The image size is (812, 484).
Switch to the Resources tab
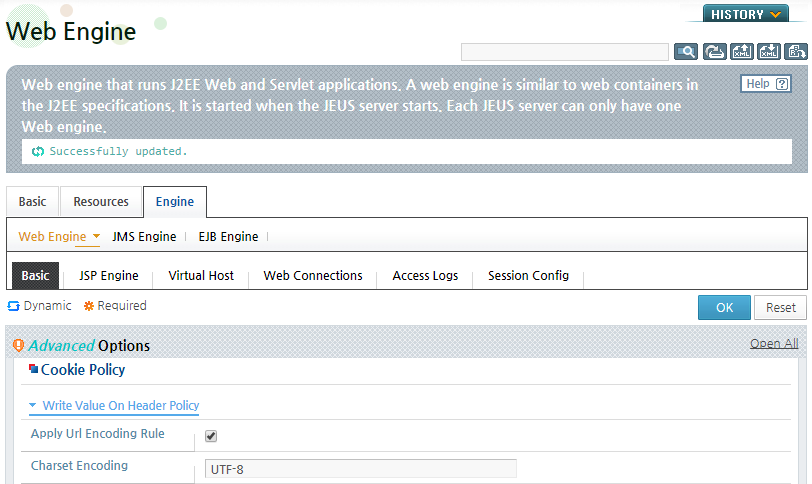101,201
